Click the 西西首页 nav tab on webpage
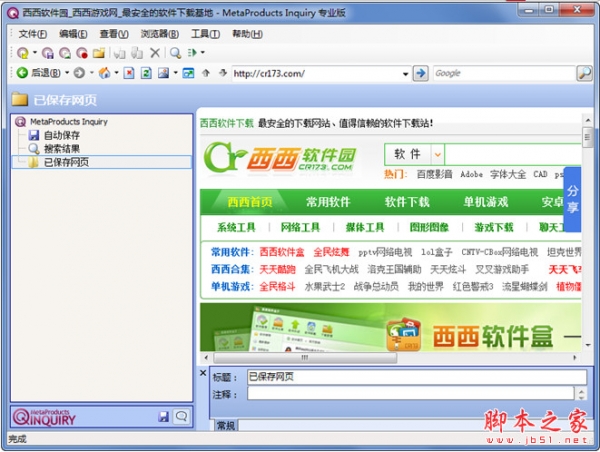This screenshot has height=452, width=600. (250, 202)
